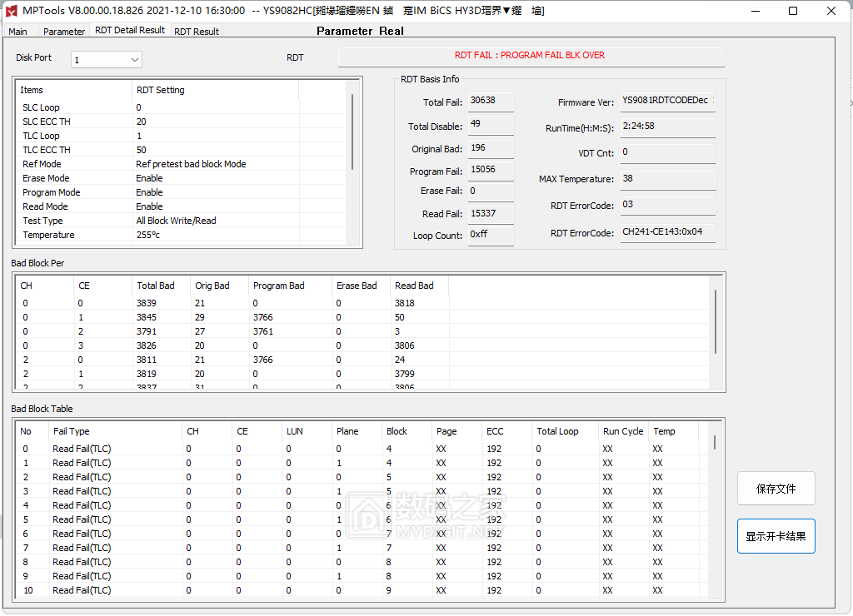Click the Read Fail value 15337
This screenshot has height=616, width=853.
click(491, 214)
